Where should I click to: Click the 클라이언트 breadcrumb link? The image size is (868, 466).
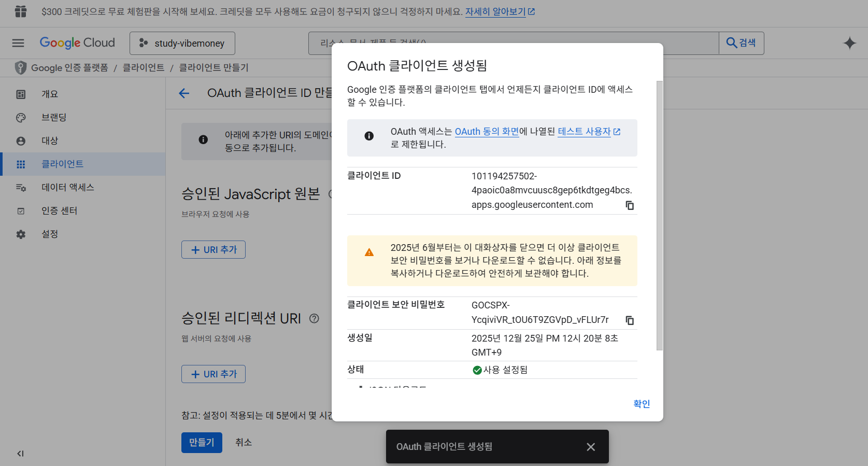coord(144,68)
